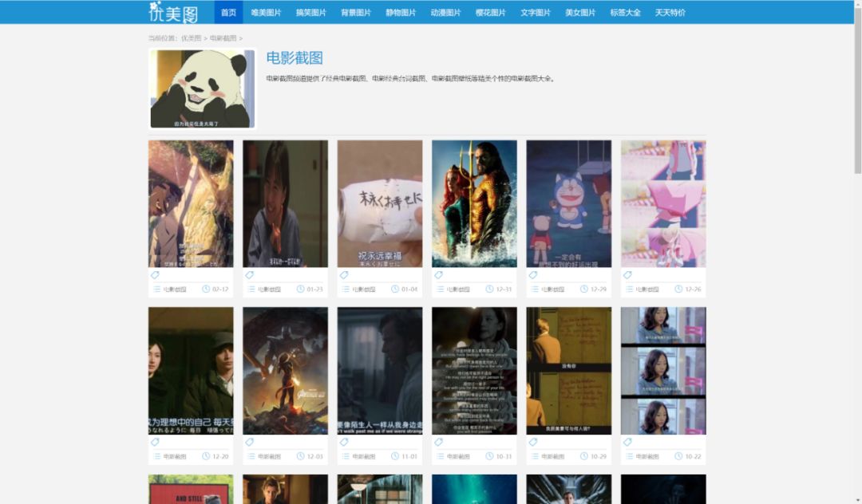The height and width of the screenshot is (504, 862).
Task: Click the date text 01-04
Action: click(x=409, y=289)
